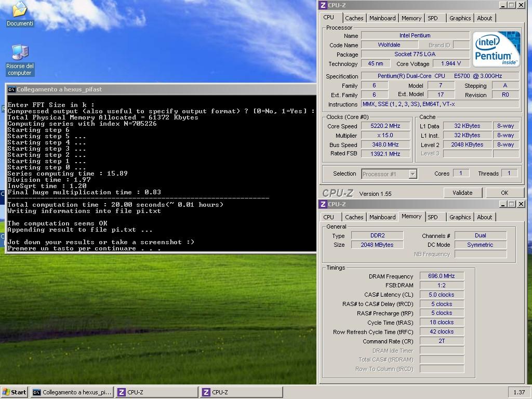Click the Total computation time line in console
The height and width of the screenshot is (399, 532).
click(x=115, y=205)
